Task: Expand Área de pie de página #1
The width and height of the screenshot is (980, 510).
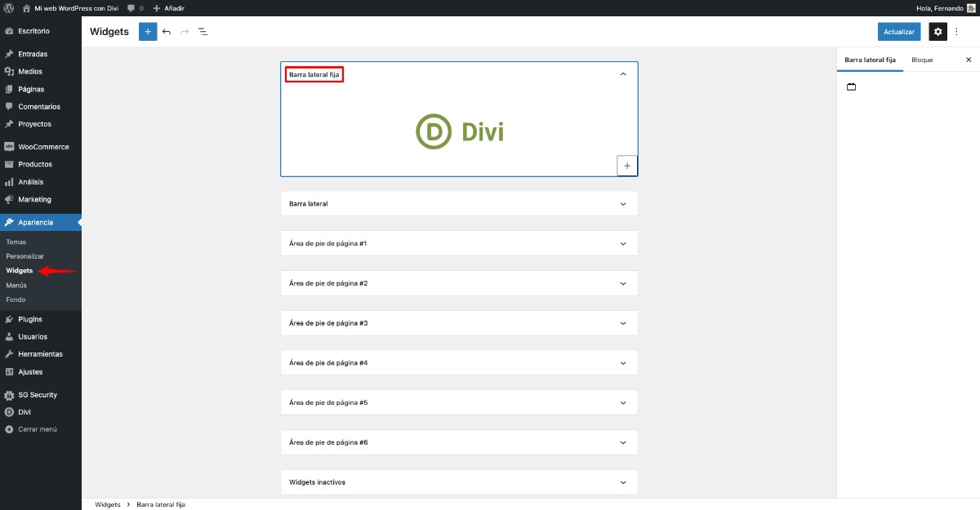Action: pyautogui.click(x=622, y=243)
